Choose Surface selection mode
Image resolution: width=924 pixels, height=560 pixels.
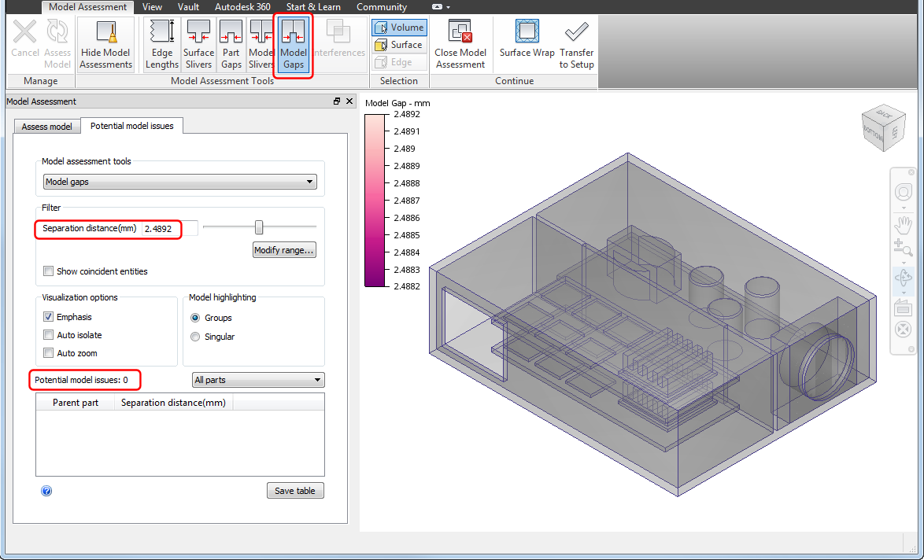399,45
